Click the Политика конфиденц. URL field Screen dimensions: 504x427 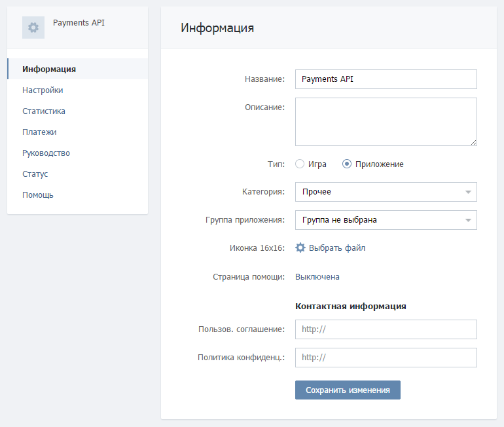[386, 358]
